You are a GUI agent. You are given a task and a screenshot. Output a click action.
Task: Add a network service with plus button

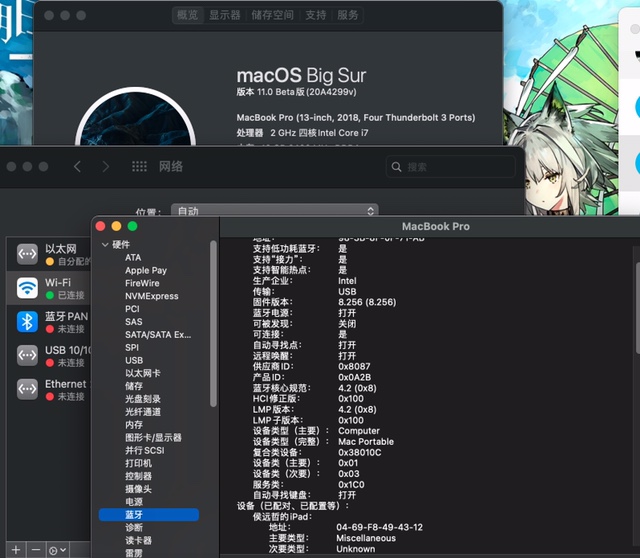coord(16,550)
